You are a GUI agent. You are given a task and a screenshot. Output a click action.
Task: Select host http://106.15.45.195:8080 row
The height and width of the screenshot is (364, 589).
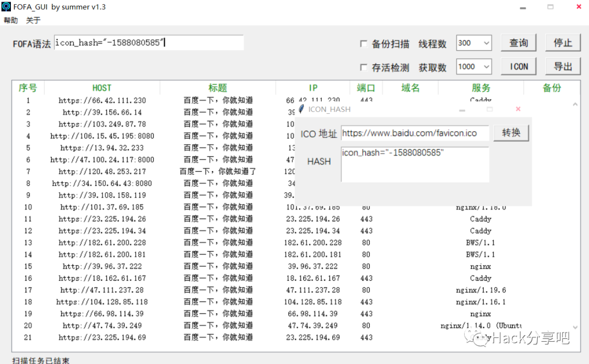click(x=102, y=136)
